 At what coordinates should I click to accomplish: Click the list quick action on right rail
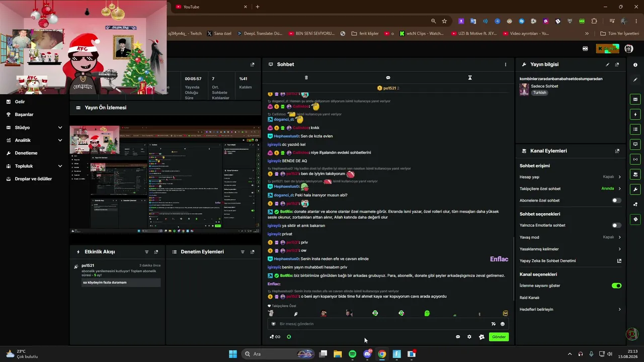tap(635, 130)
